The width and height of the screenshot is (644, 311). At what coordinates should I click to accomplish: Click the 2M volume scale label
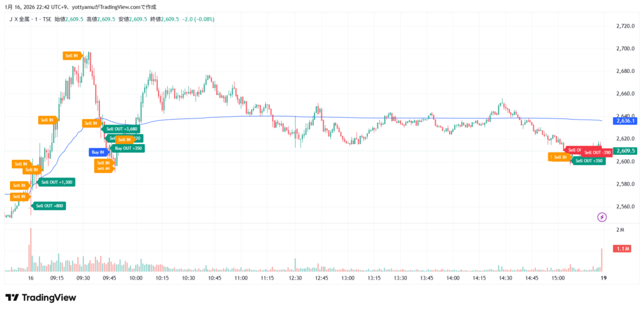[620, 230]
